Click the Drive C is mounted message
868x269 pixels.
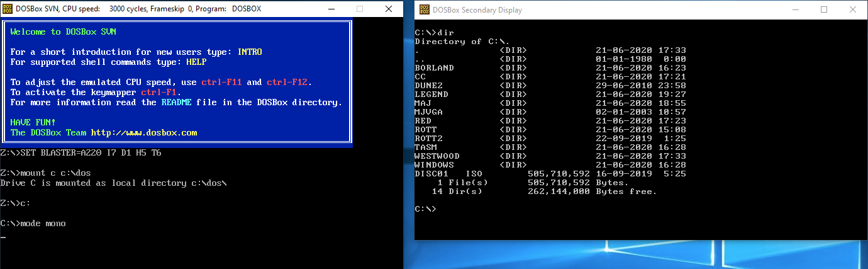[113, 183]
